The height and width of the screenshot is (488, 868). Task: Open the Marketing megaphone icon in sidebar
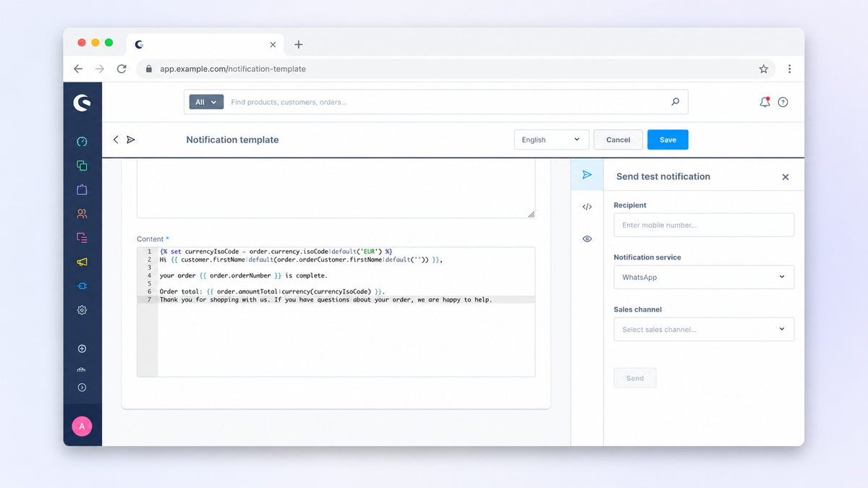(x=82, y=262)
